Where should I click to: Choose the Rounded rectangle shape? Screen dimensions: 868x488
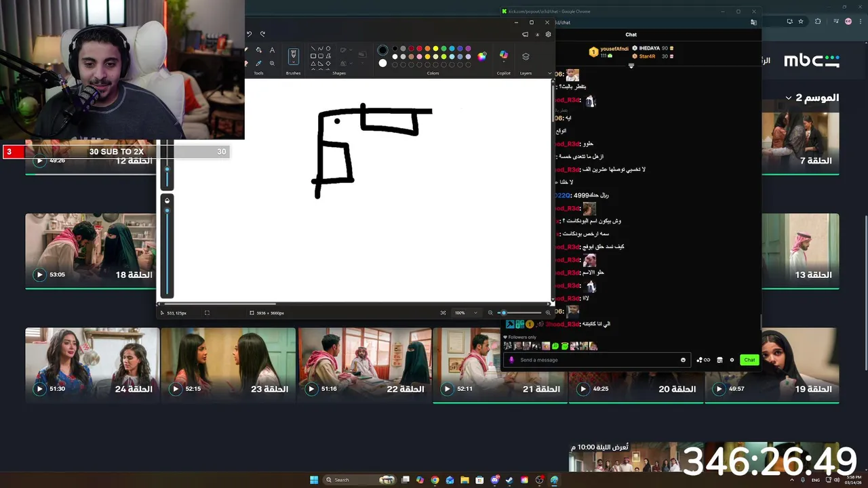coord(321,56)
